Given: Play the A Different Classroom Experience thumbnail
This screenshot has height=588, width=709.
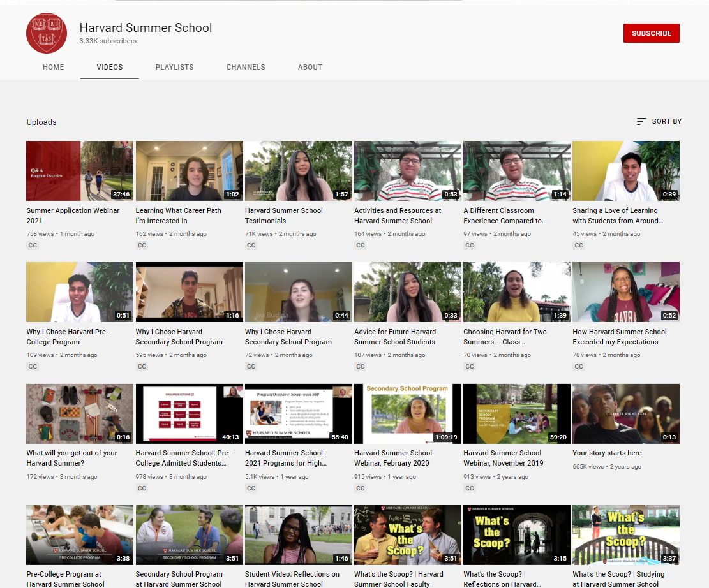Looking at the screenshot, I should tap(517, 171).
